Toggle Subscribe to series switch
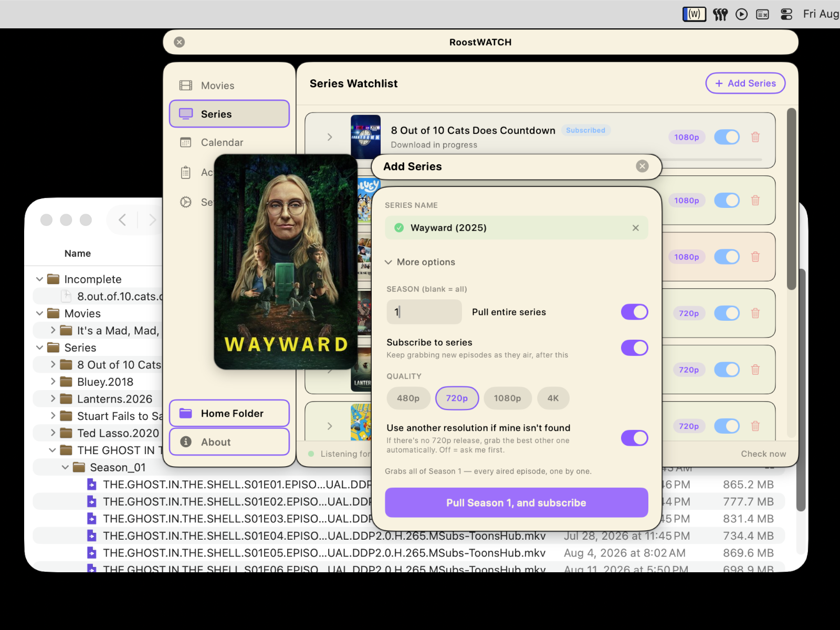This screenshot has width=840, height=630. pos(634,348)
